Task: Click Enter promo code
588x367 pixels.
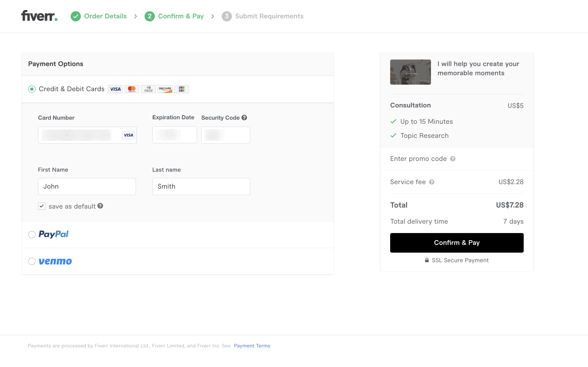Action: (418, 159)
